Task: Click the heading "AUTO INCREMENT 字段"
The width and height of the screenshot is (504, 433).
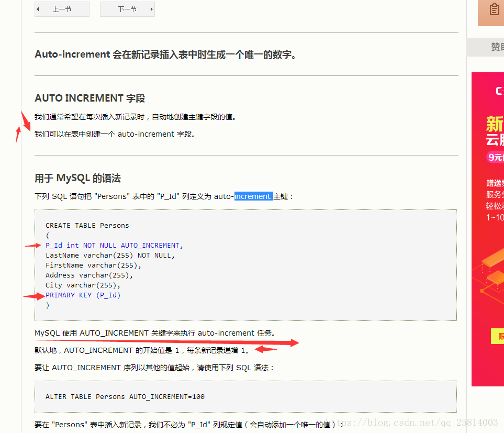Action: tap(89, 98)
